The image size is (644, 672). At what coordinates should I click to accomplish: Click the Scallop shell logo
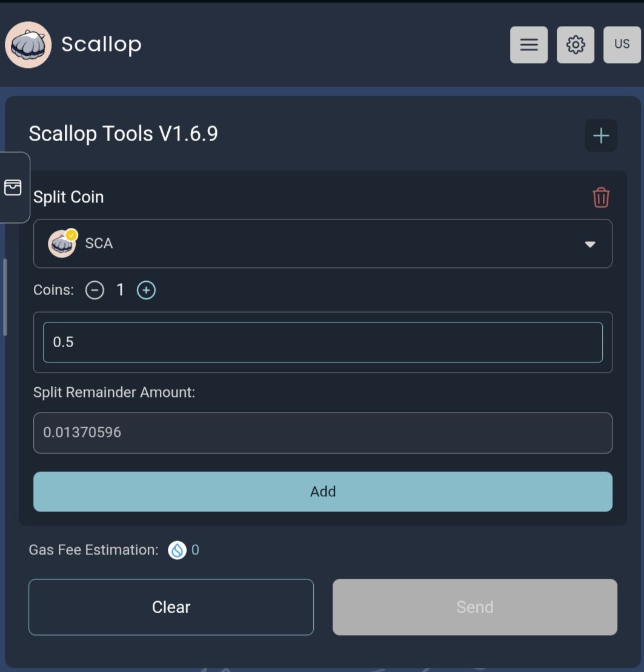(x=28, y=45)
